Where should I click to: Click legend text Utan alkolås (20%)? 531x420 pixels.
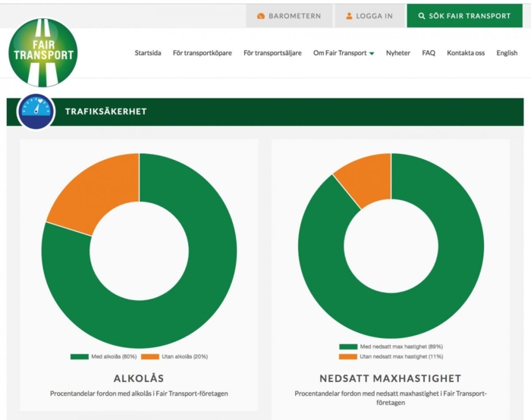point(185,357)
